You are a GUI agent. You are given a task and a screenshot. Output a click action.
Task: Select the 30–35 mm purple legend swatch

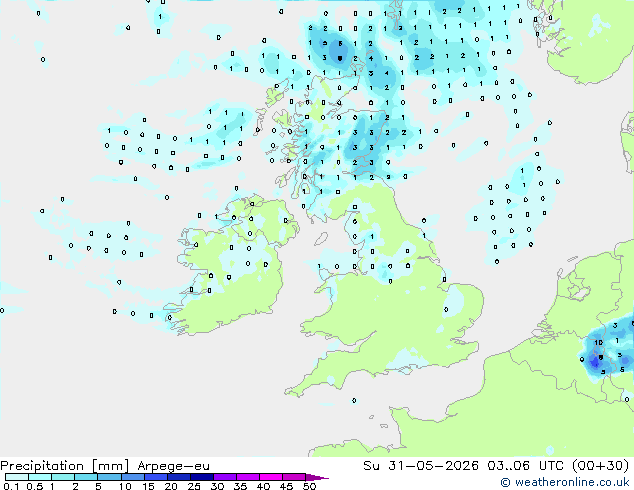click(224, 477)
